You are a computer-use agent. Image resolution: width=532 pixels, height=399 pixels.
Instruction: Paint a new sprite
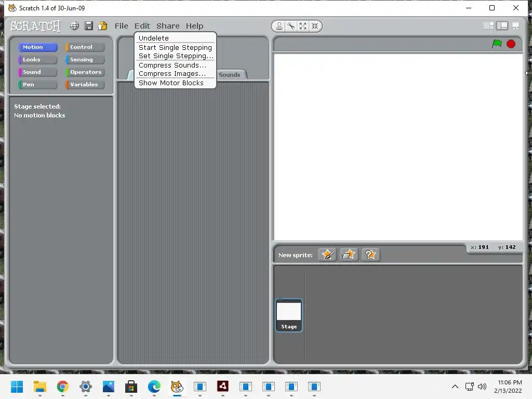(x=327, y=255)
